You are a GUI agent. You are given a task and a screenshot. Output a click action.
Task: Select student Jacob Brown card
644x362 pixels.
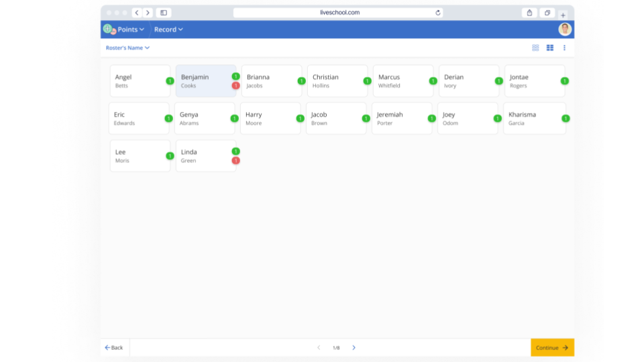336,118
